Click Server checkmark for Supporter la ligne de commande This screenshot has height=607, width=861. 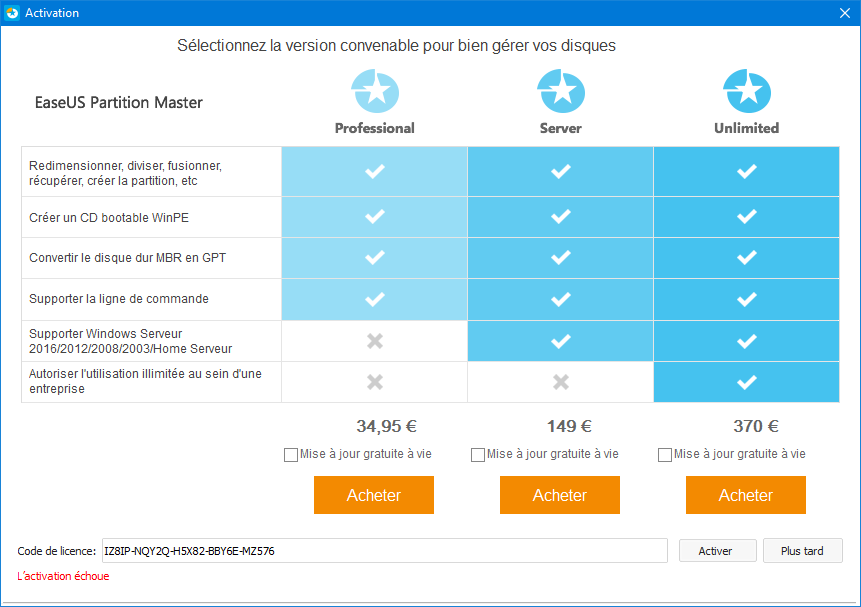(561, 299)
